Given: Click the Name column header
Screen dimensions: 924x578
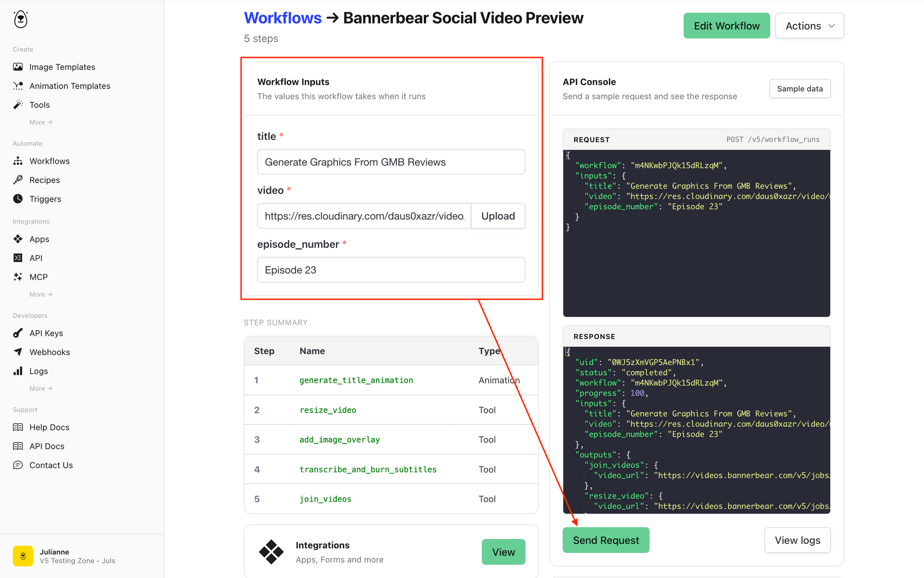Looking at the screenshot, I should (312, 351).
